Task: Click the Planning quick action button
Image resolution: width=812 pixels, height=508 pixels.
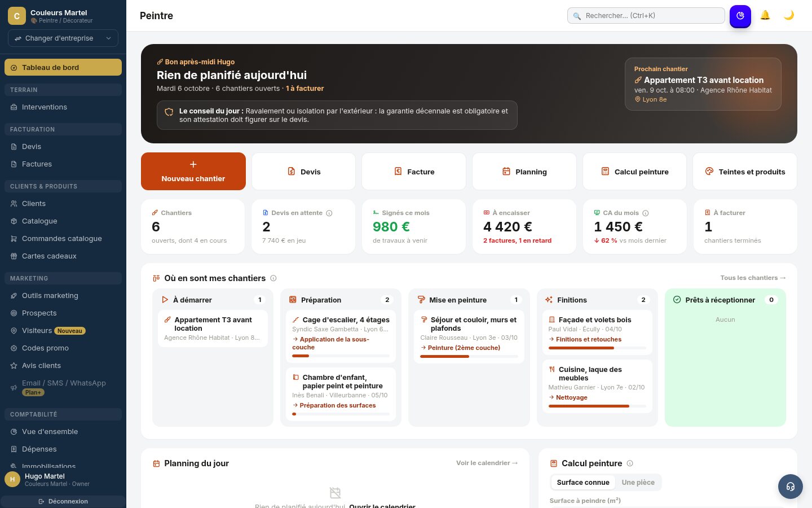Action: pos(524,171)
